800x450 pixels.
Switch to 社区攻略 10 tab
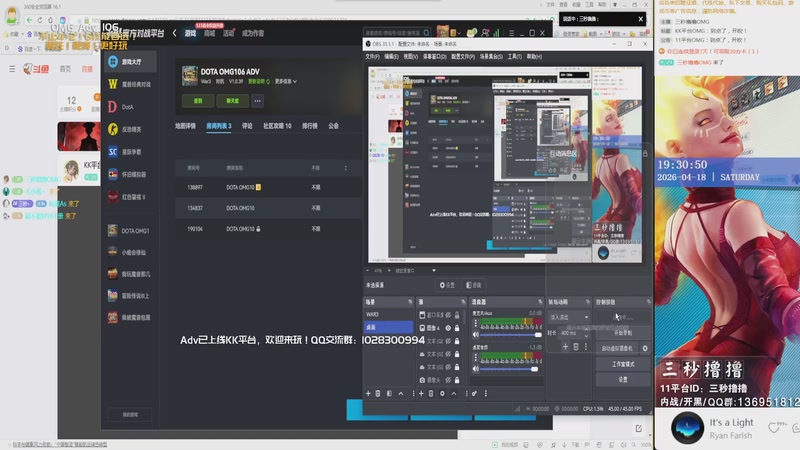pyautogui.click(x=277, y=126)
